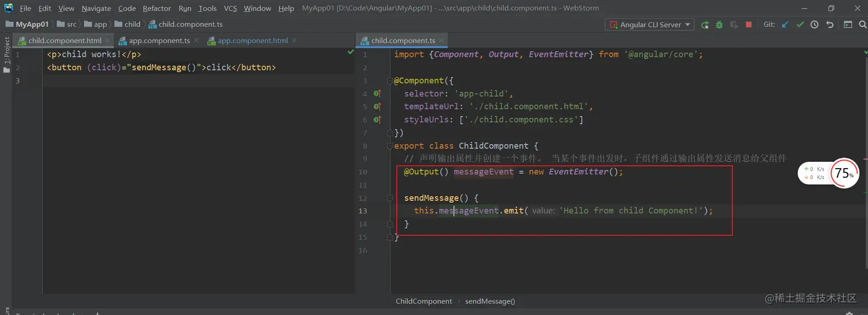Open the Run menu

click(x=185, y=8)
